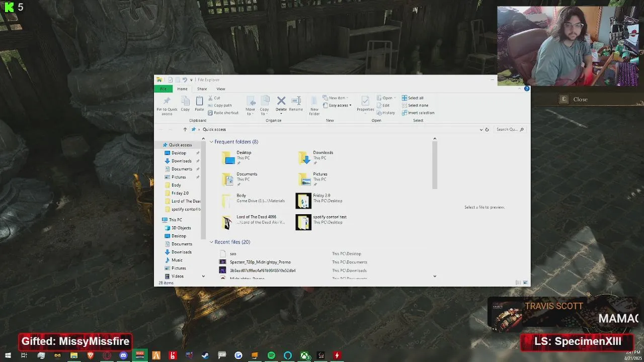Select spotify contorl test folder tile
Image resolution: width=644 pixels, height=362 pixels.
(322, 222)
